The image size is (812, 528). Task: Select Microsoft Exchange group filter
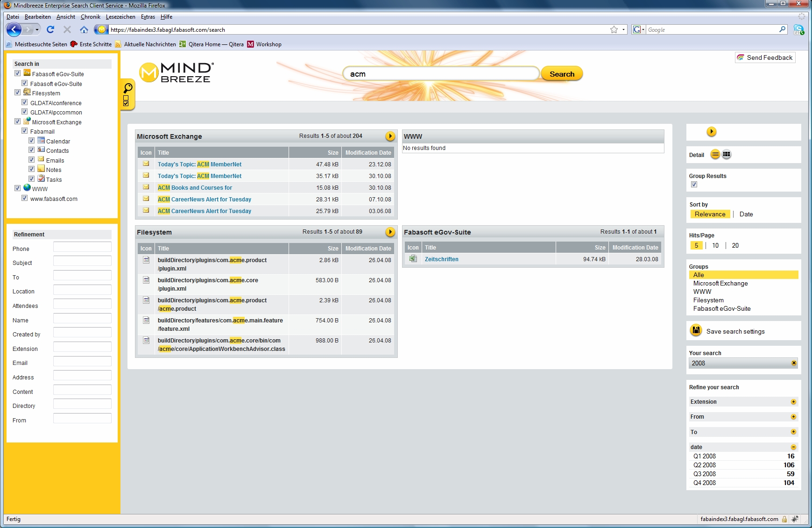[720, 283]
